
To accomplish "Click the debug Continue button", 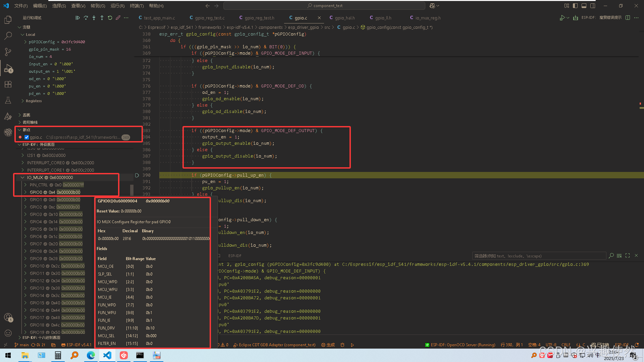I will [x=77, y=18].
